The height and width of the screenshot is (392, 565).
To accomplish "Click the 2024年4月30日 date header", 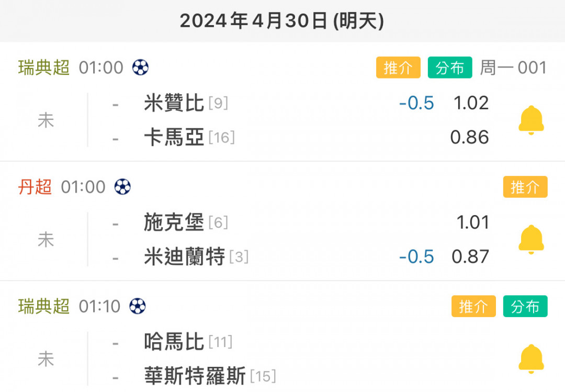I will point(282,20).
